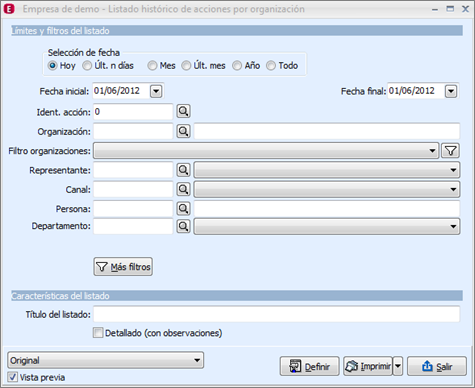Image resolution: width=475 pixels, height=388 pixels.
Task: Open the Organización lookup magnifier
Action: [x=183, y=131]
